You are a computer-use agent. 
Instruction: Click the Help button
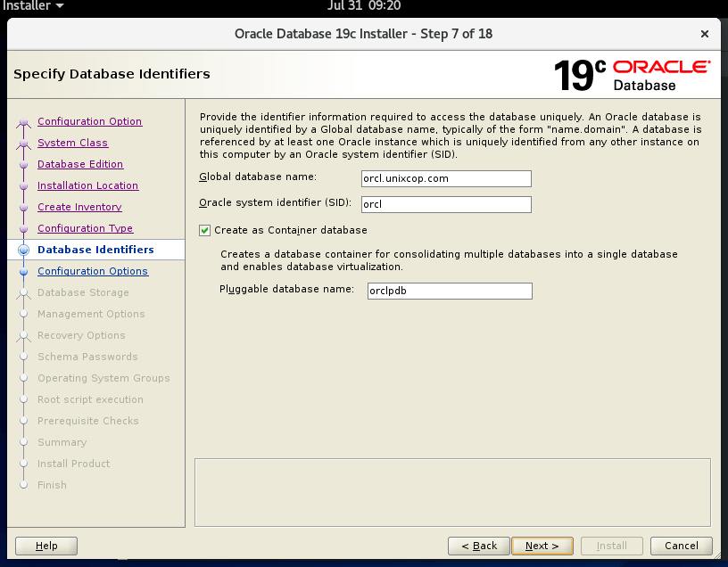tap(46, 546)
